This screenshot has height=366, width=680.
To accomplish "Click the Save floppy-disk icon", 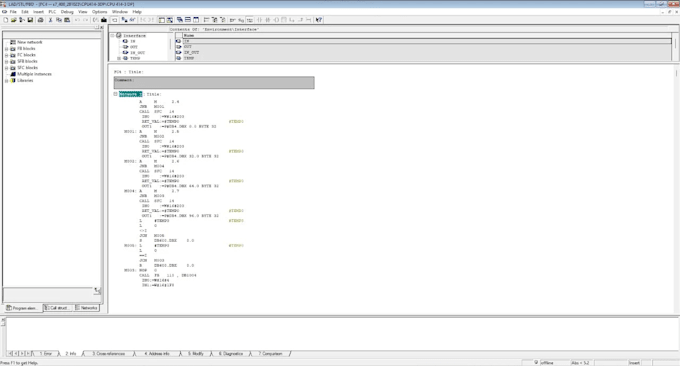I will pos(30,20).
